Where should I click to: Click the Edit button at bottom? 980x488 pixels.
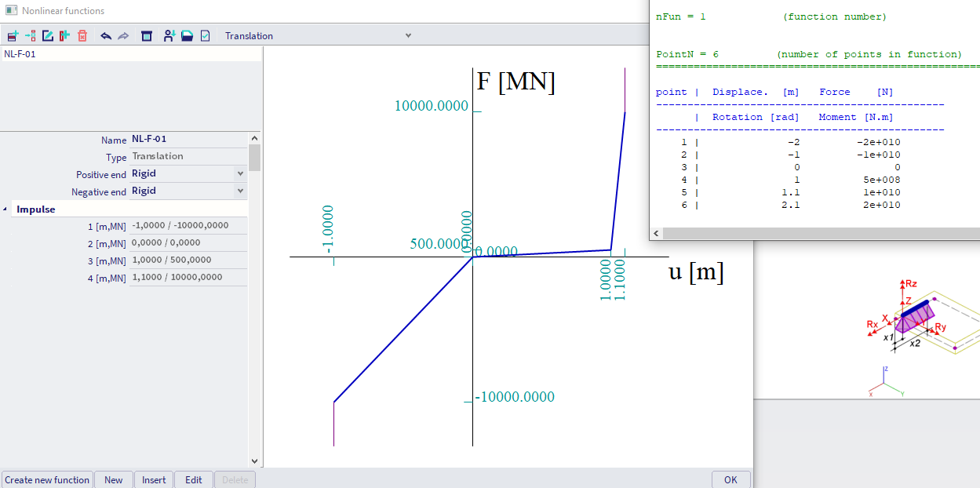pyautogui.click(x=193, y=479)
